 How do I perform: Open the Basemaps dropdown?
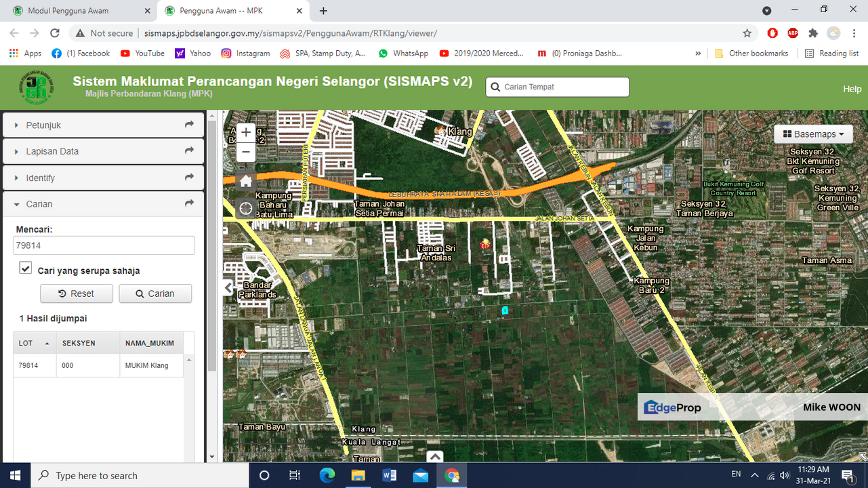tap(813, 134)
